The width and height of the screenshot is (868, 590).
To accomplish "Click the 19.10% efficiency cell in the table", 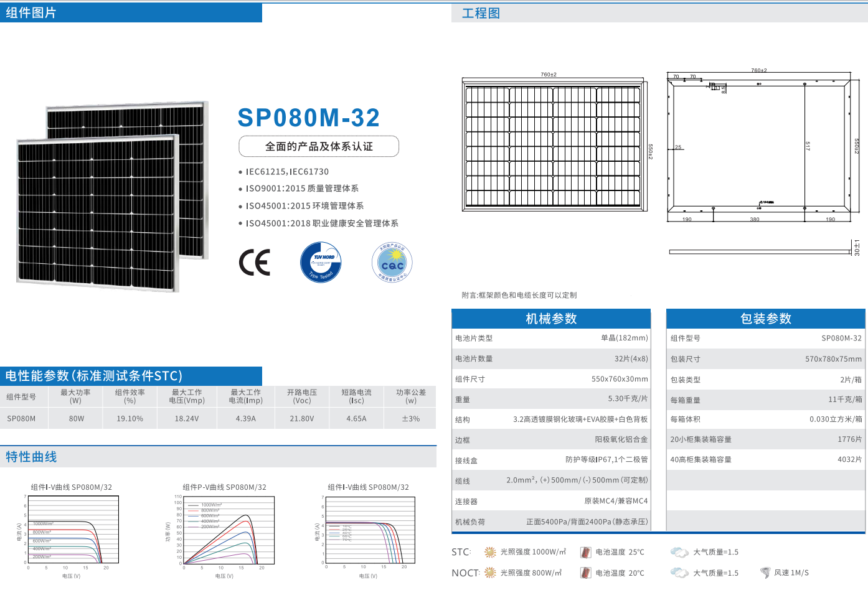I will 130,419.
